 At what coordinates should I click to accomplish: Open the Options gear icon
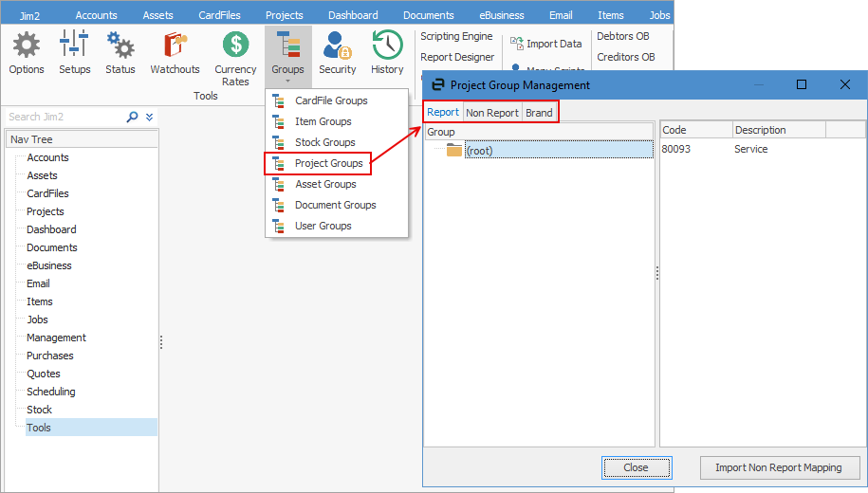pos(26,45)
